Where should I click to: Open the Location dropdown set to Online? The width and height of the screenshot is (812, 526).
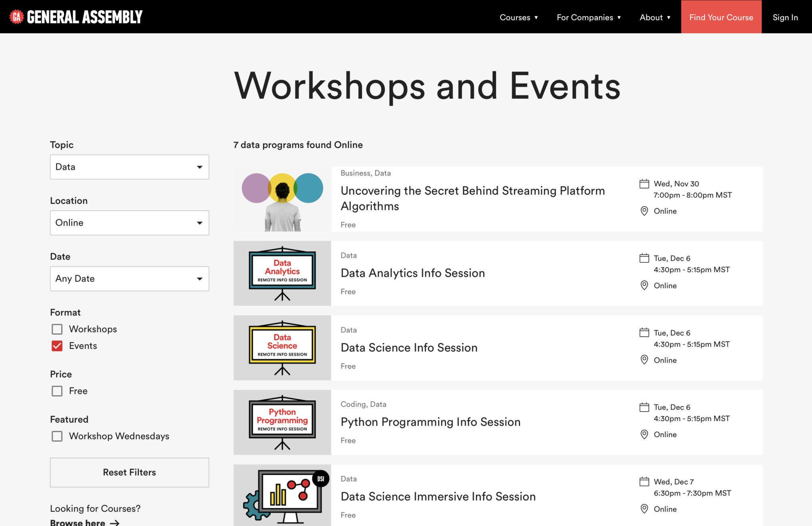click(129, 223)
